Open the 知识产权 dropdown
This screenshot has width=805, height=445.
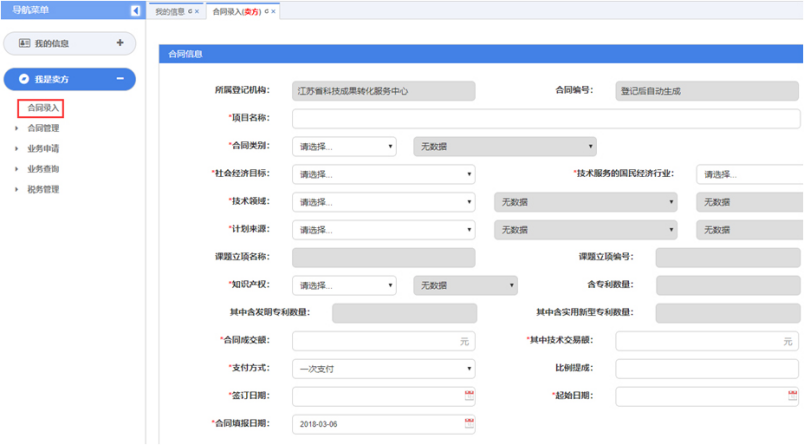click(x=346, y=285)
